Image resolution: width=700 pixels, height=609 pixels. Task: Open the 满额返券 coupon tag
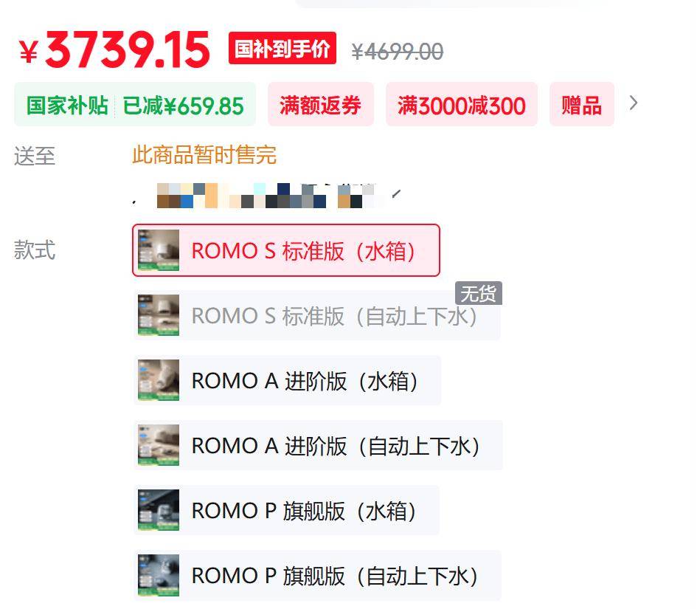321,105
